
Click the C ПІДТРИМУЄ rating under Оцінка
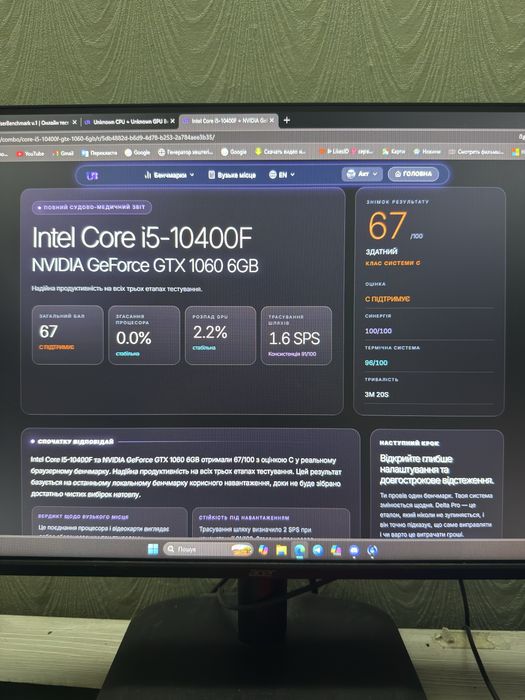tap(388, 299)
